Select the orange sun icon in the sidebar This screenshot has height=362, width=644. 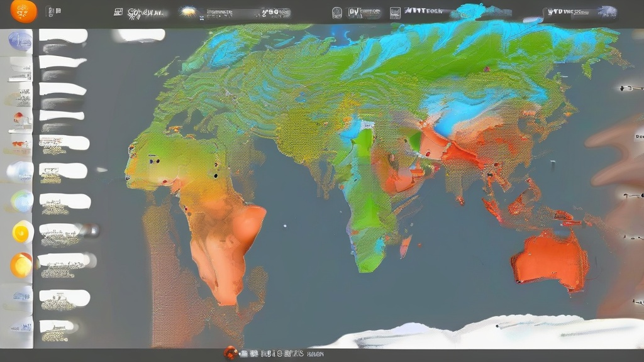coord(21,265)
